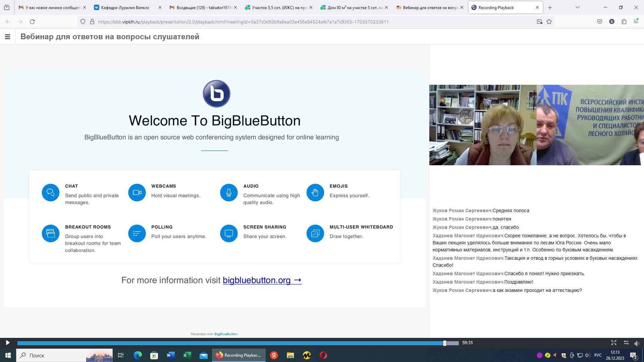Click the webcam video thumbnail
This screenshot has height=362, width=644.
pos(536,125)
